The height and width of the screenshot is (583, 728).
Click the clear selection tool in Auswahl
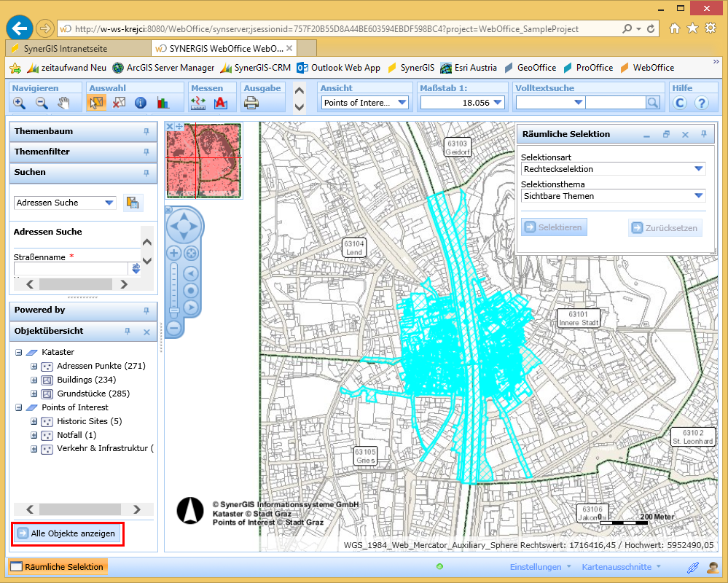coord(118,103)
